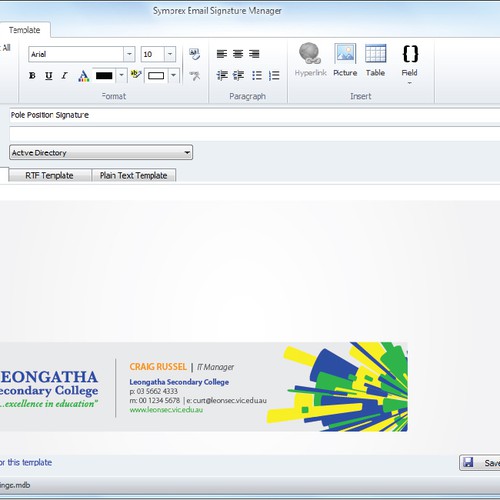This screenshot has height=500, width=500.
Task: Apply numbered list formatting
Action: [274, 76]
